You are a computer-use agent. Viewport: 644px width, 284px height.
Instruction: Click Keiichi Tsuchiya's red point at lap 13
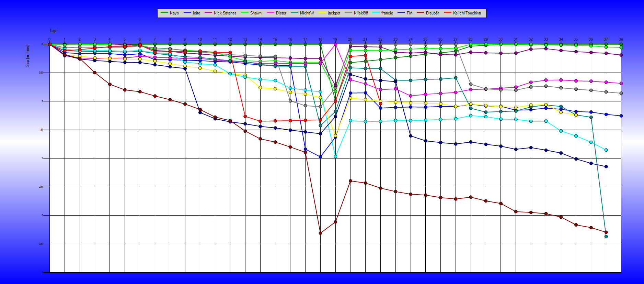pos(245,117)
